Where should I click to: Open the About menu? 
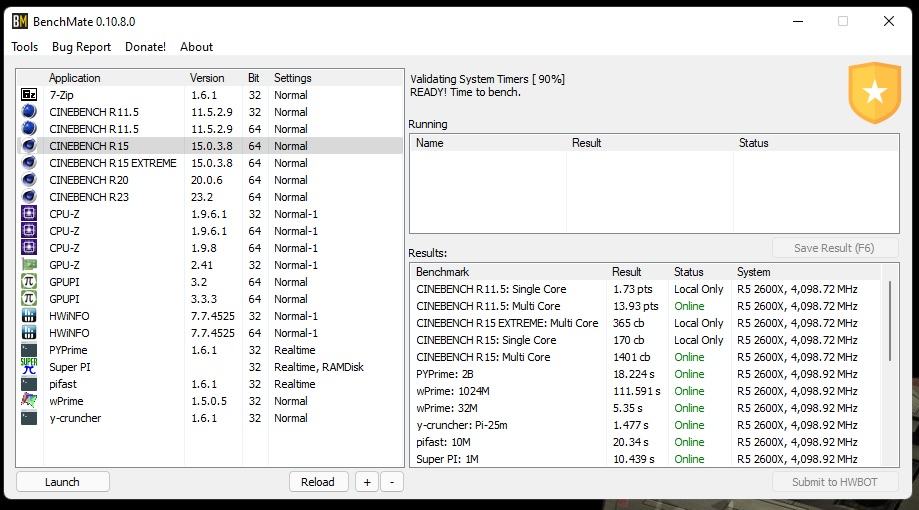pyautogui.click(x=196, y=47)
